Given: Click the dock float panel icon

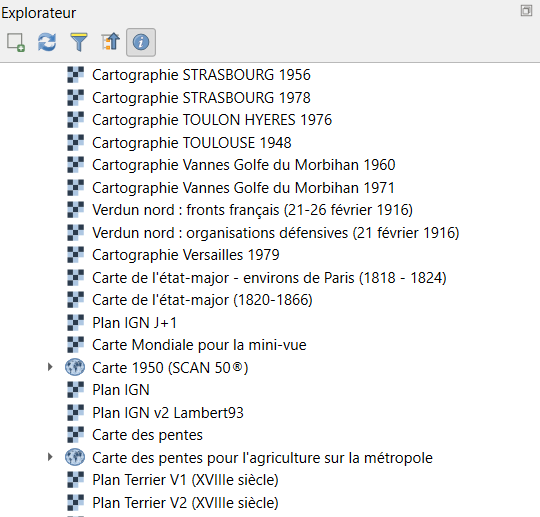Looking at the screenshot, I should (x=526, y=11).
